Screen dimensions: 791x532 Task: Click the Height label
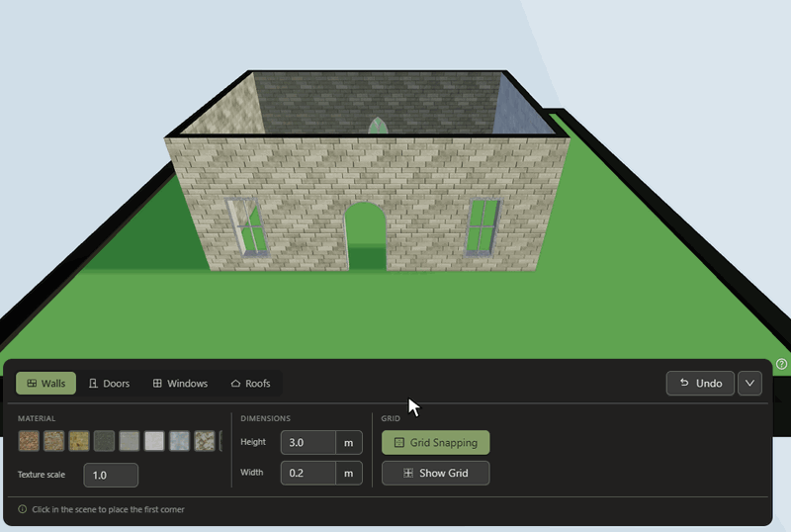[x=253, y=442]
